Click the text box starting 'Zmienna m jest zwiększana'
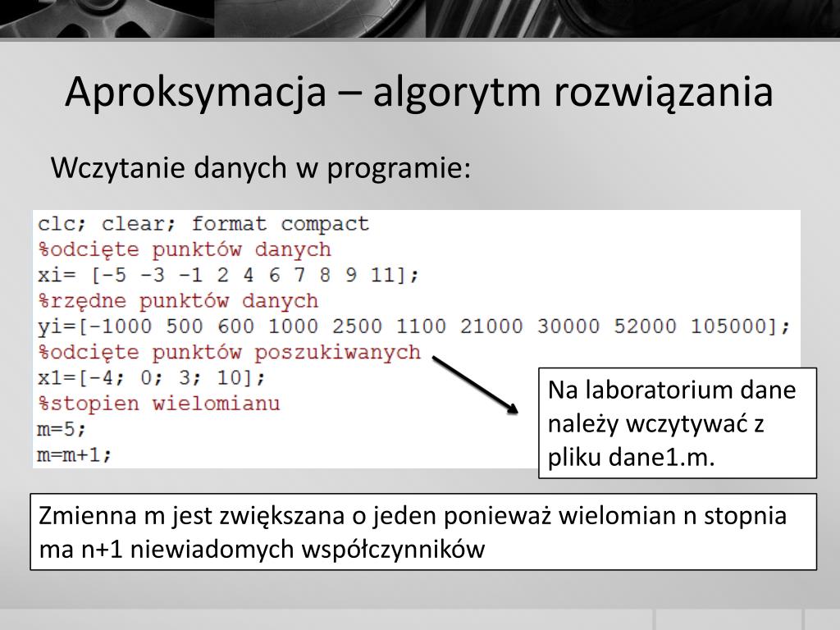The width and height of the screenshot is (840, 630). point(423,532)
